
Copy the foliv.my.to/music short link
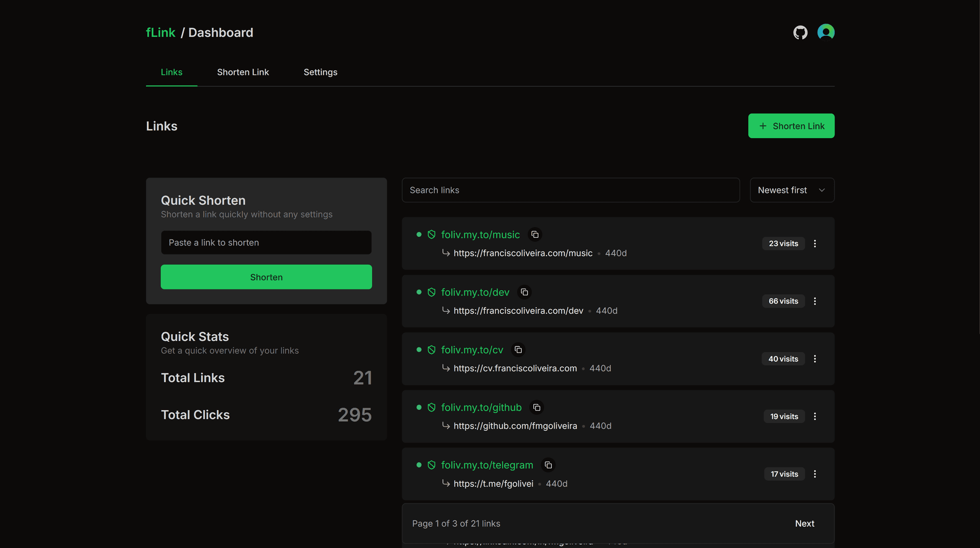[x=535, y=234]
